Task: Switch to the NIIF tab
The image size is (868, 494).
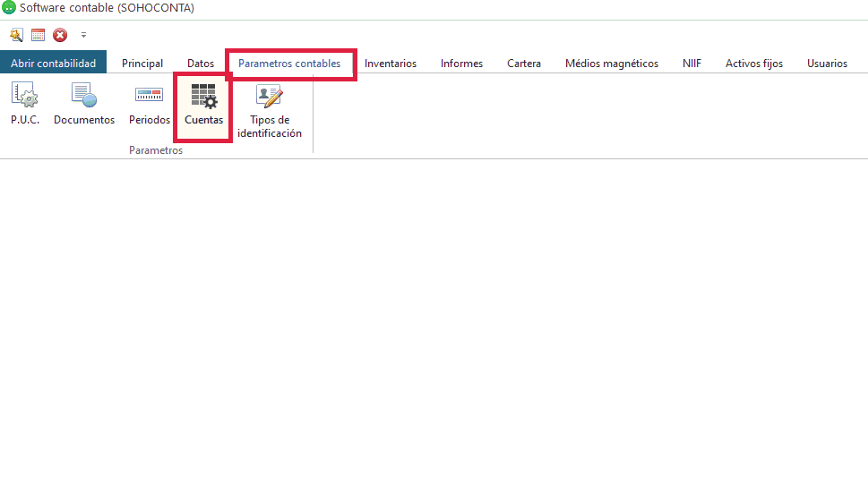Action: click(692, 64)
